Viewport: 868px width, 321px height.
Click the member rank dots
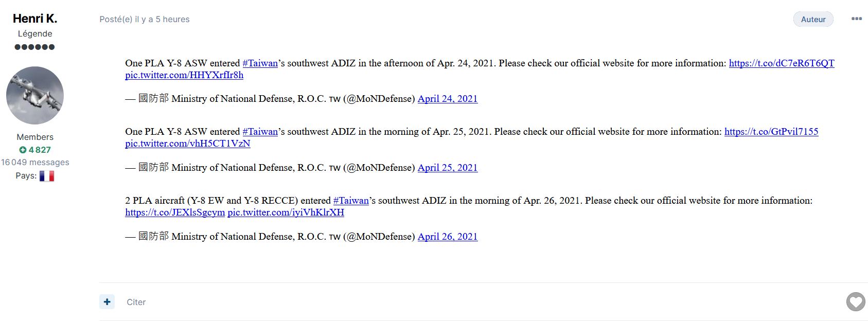(34, 47)
